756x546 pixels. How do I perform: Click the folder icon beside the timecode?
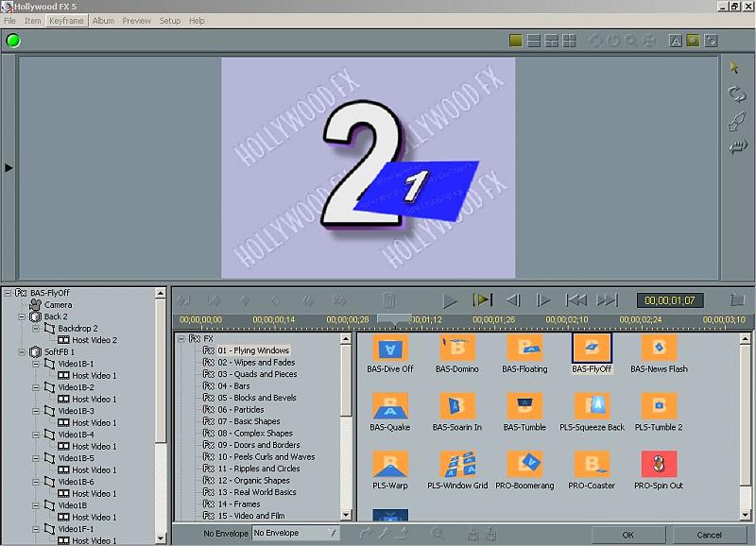[737, 299]
